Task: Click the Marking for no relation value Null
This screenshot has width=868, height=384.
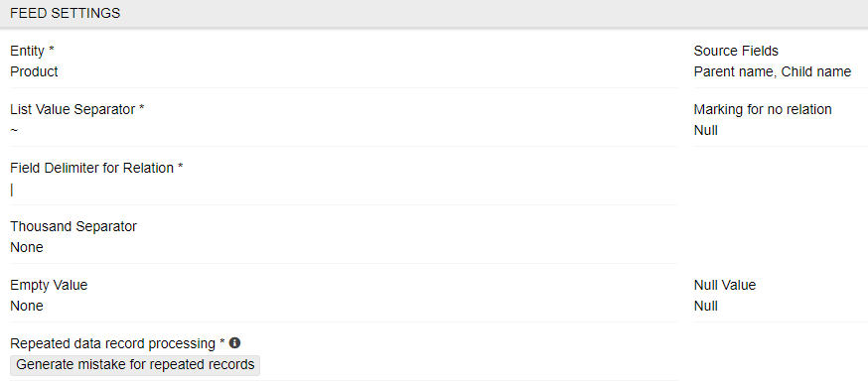Action: point(706,130)
